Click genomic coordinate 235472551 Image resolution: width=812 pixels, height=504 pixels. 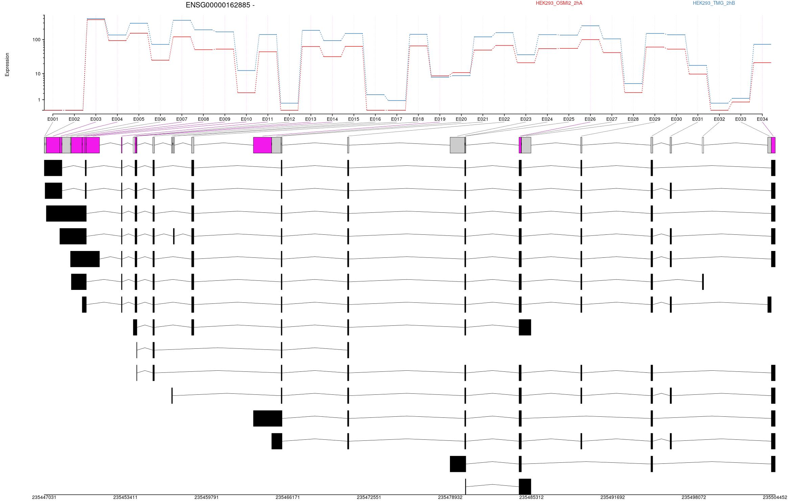pyautogui.click(x=369, y=497)
